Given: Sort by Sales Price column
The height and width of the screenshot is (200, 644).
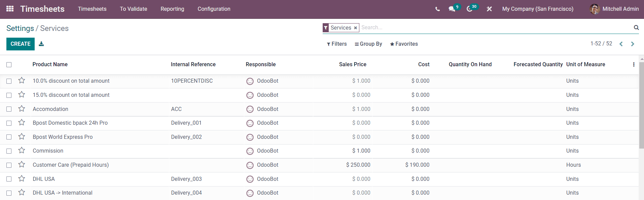Looking at the screenshot, I should (x=353, y=65).
